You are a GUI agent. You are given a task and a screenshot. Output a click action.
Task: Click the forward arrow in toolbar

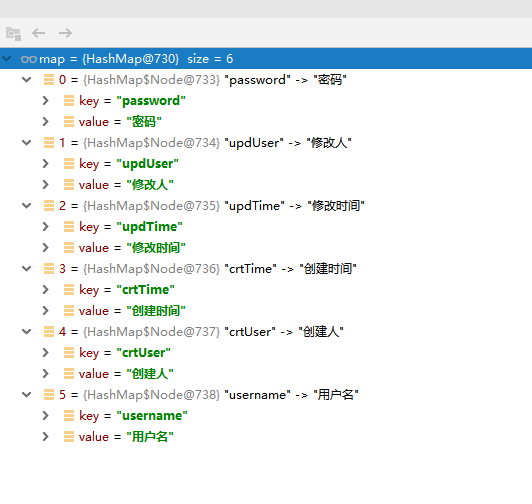65,33
